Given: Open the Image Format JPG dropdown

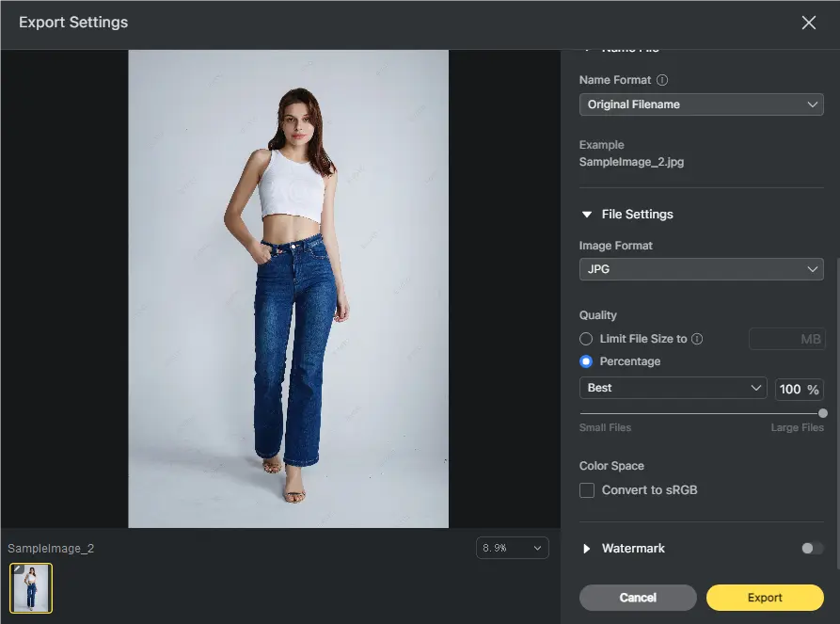Looking at the screenshot, I should [x=701, y=269].
